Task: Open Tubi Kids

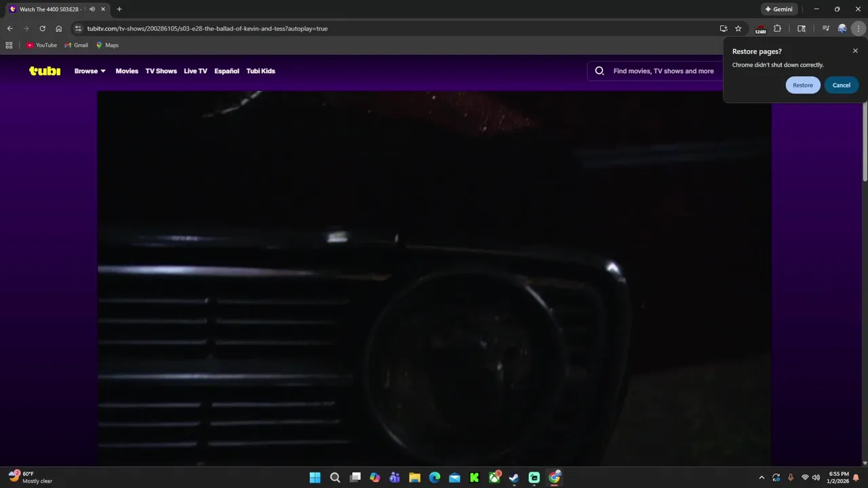Action: [260, 71]
